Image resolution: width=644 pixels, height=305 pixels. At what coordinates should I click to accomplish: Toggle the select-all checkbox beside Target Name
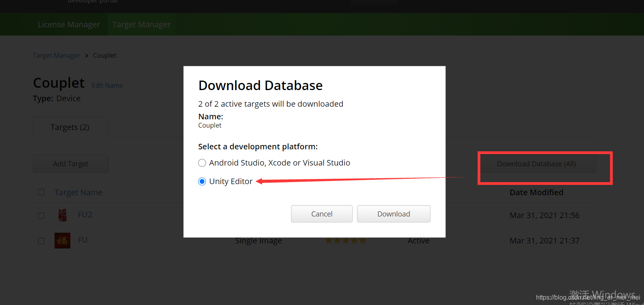[41, 192]
